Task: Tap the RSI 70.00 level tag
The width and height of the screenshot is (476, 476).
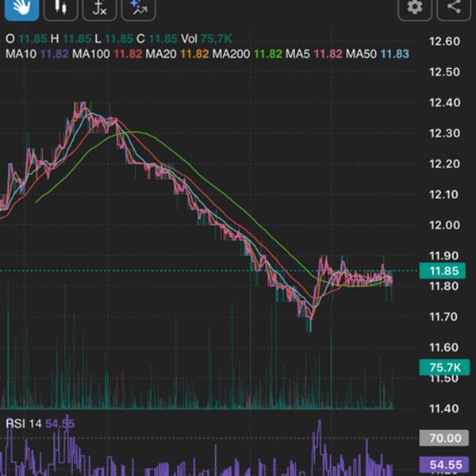Action: pos(443,438)
